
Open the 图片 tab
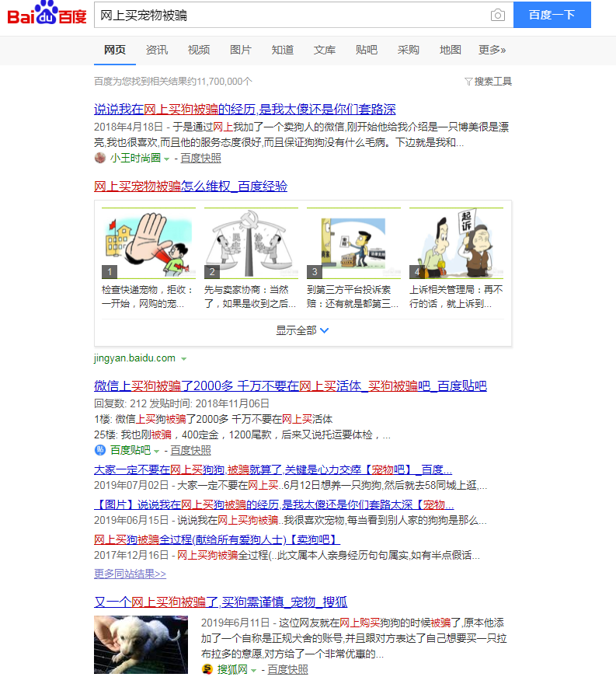click(x=240, y=50)
